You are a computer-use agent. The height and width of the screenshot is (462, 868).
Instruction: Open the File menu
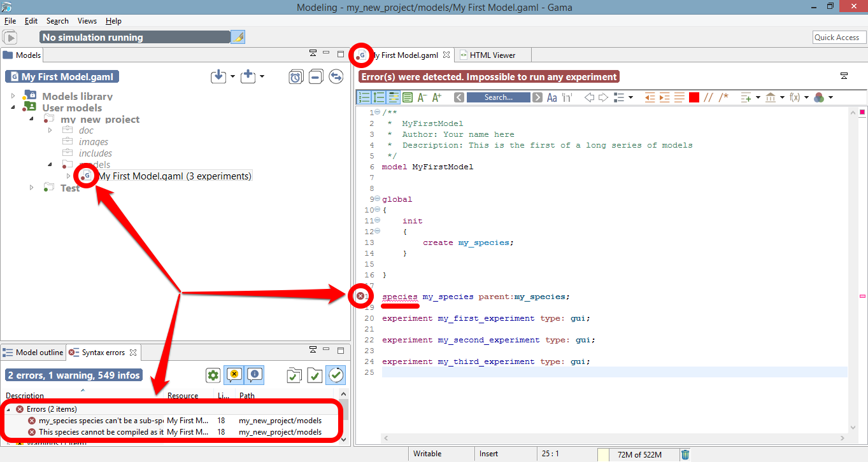click(10, 21)
